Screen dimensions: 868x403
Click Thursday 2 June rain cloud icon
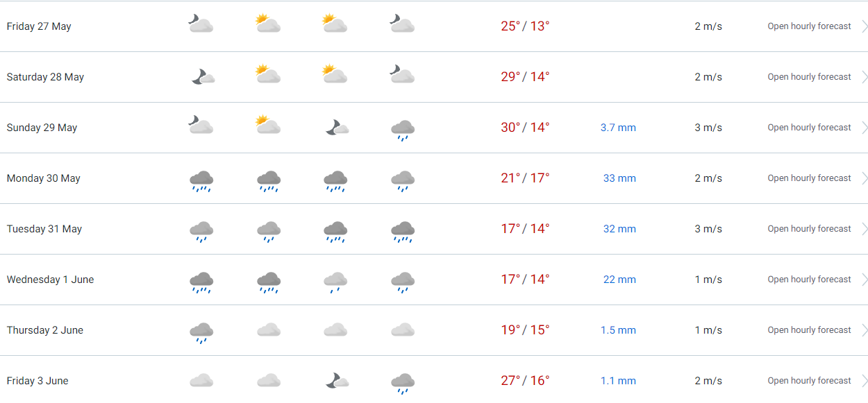[201, 332]
